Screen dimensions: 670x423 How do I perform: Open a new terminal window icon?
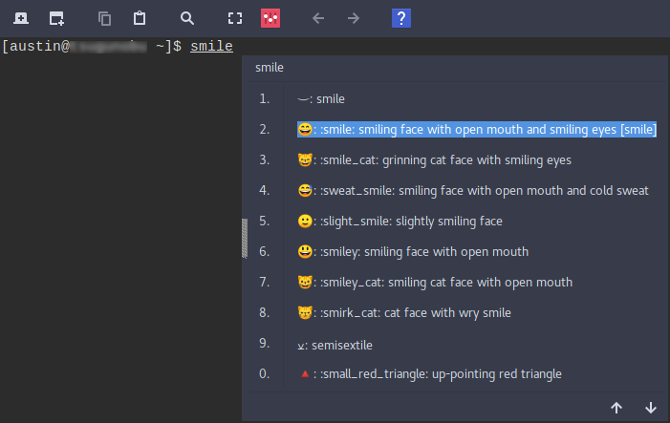pos(56,18)
